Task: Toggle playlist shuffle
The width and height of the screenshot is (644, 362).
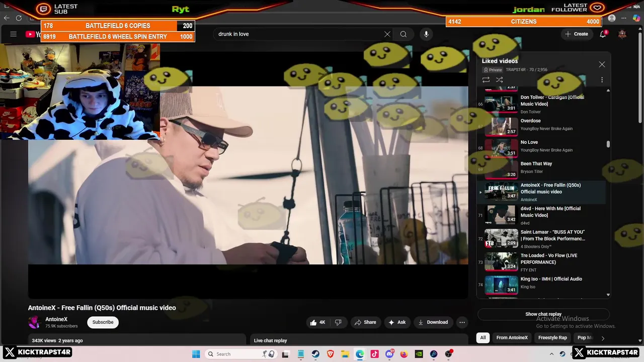Action: coord(499,80)
